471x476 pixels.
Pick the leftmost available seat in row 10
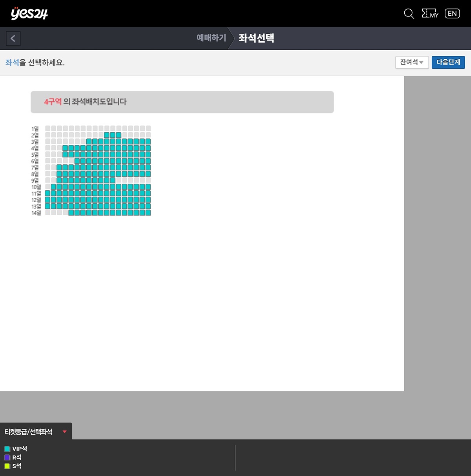[53, 187]
